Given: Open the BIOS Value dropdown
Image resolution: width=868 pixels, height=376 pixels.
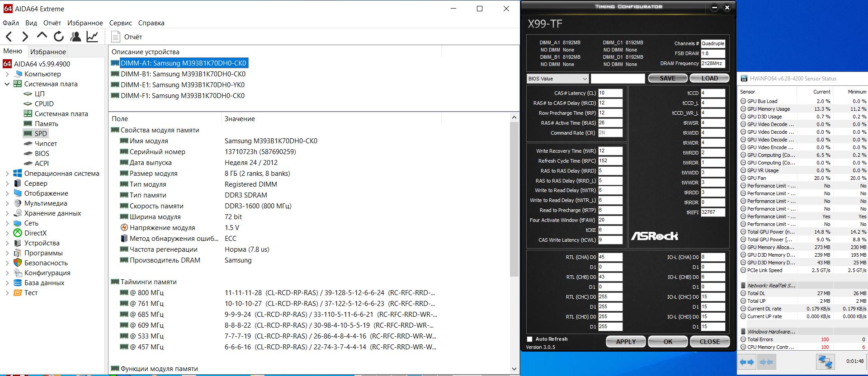Looking at the screenshot, I should 558,79.
